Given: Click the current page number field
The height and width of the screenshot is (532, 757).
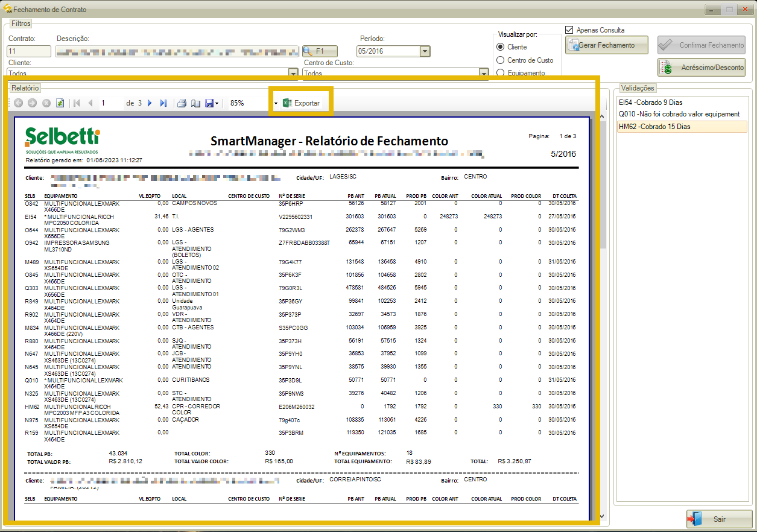Looking at the screenshot, I should click(111, 103).
